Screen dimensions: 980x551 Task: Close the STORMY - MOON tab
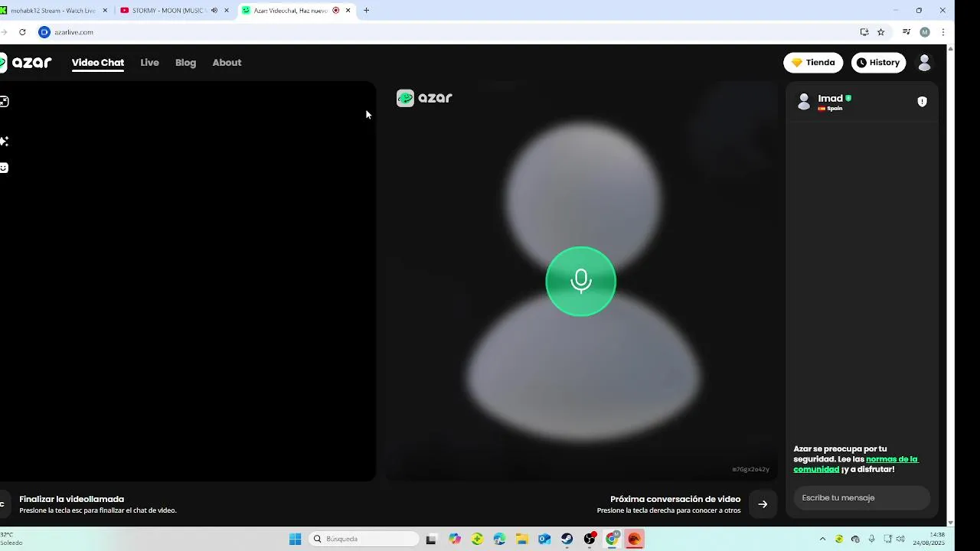coord(227,11)
